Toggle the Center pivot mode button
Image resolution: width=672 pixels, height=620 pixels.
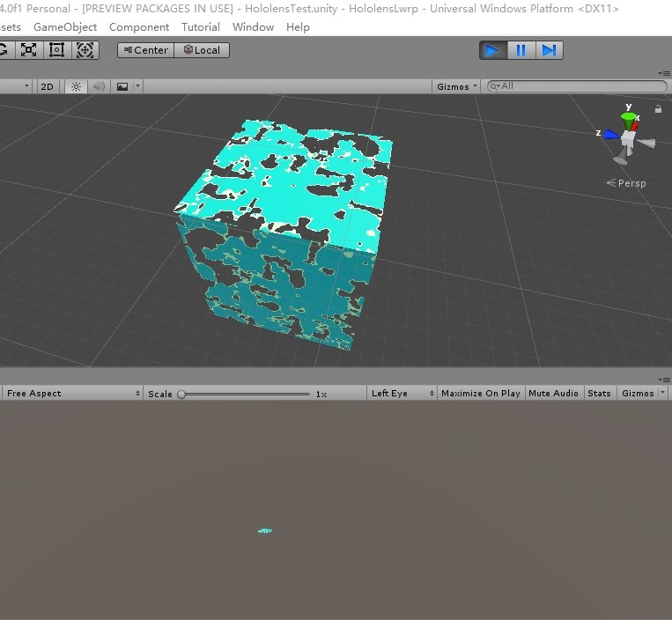[x=145, y=50]
